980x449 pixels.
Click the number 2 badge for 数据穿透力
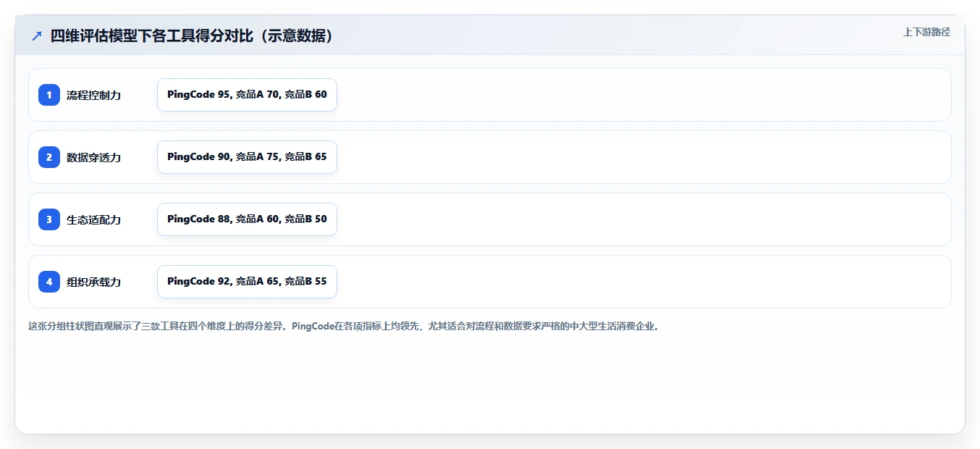[49, 157]
